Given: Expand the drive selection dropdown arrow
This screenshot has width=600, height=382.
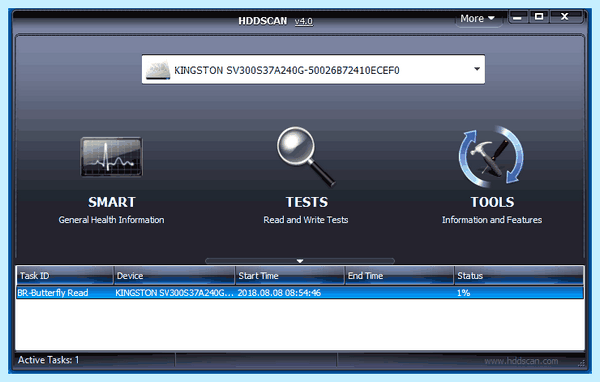Looking at the screenshot, I should tap(477, 69).
